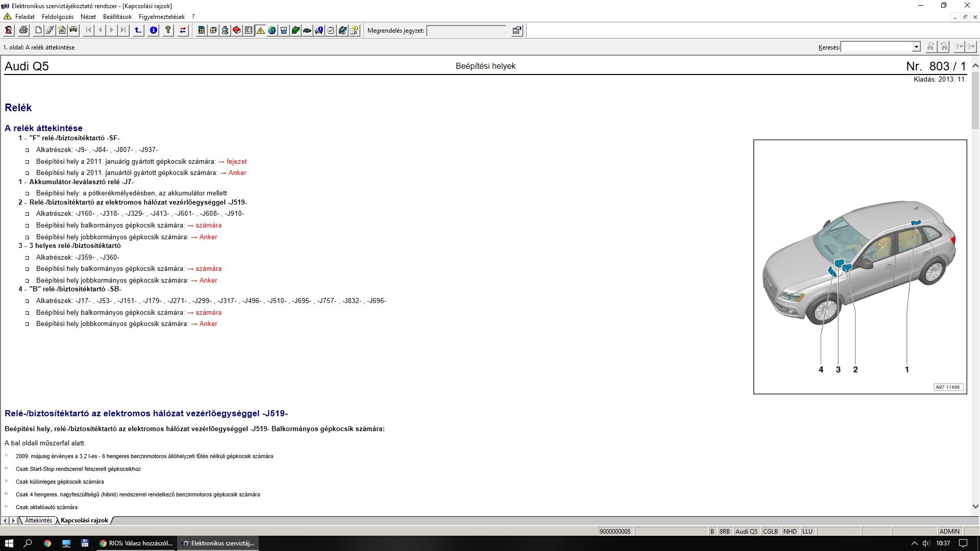Screen dimensions: 980x551
Task: Click the help book with question mark icon
Action: pos(354,31)
